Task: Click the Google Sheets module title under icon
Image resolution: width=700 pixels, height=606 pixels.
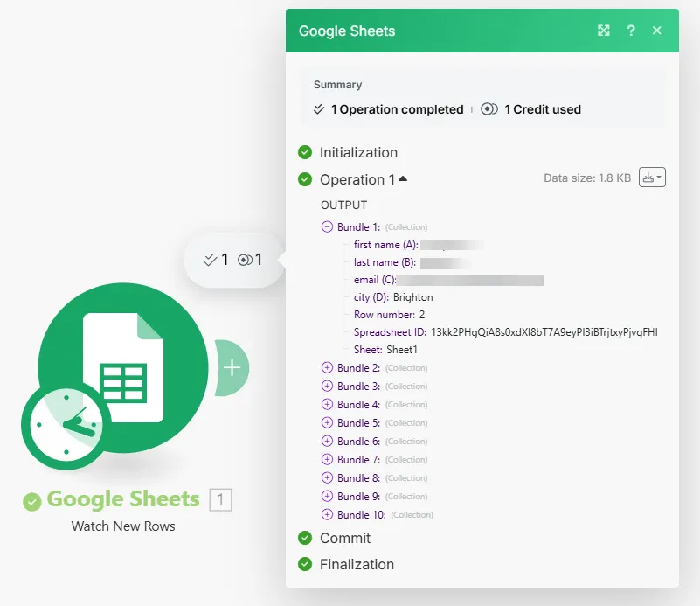Action: (123, 498)
